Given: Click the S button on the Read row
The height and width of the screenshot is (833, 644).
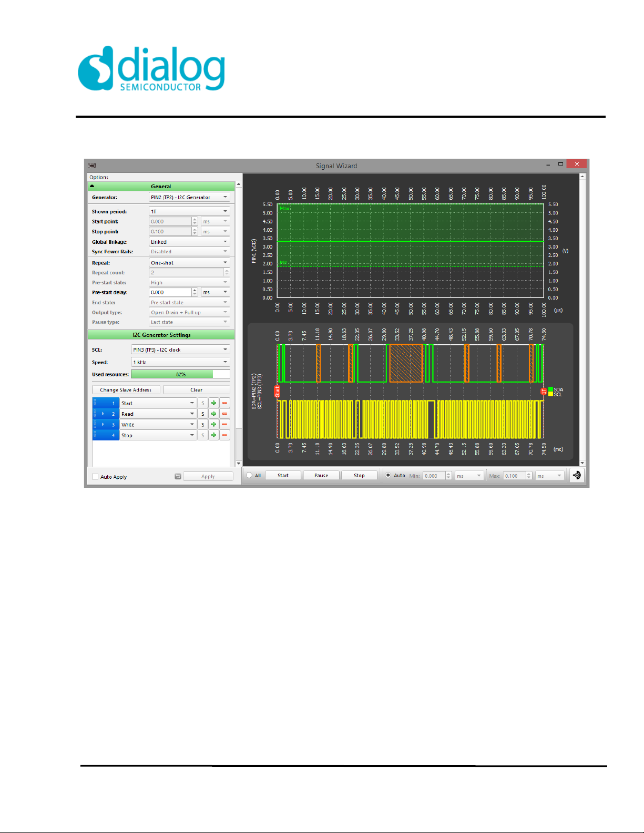Looking at the screenshot, I should click(x=203, y=414).
